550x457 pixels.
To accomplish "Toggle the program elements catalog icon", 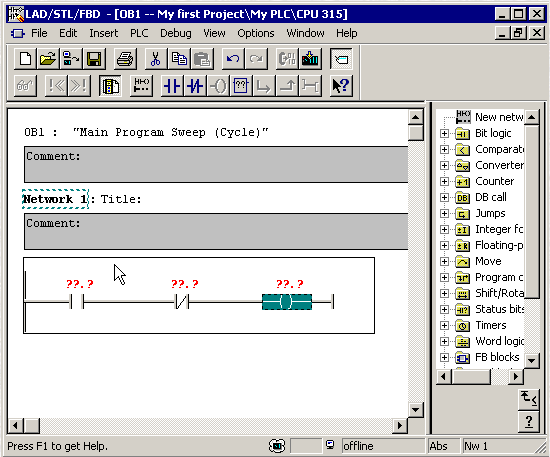I will (341, 59).
